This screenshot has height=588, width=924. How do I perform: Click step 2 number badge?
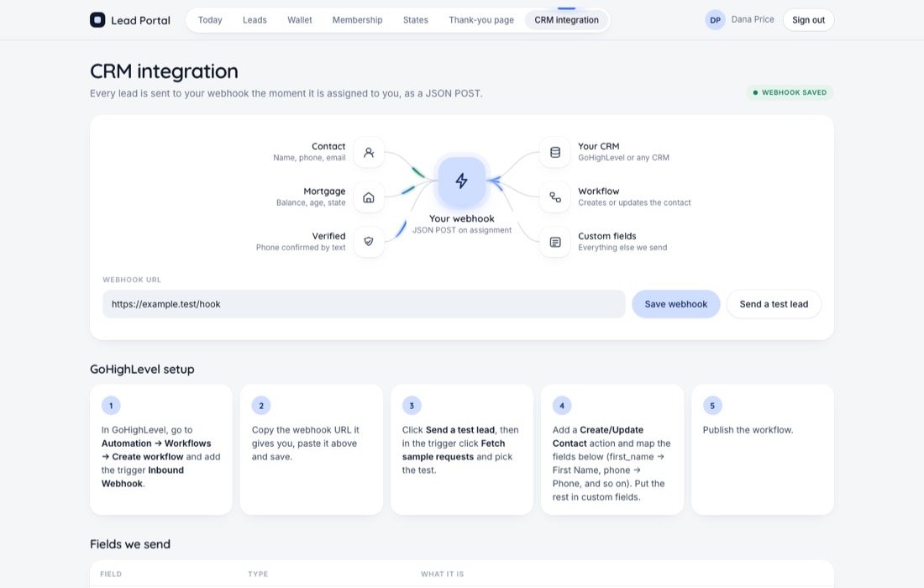[261, 406]
